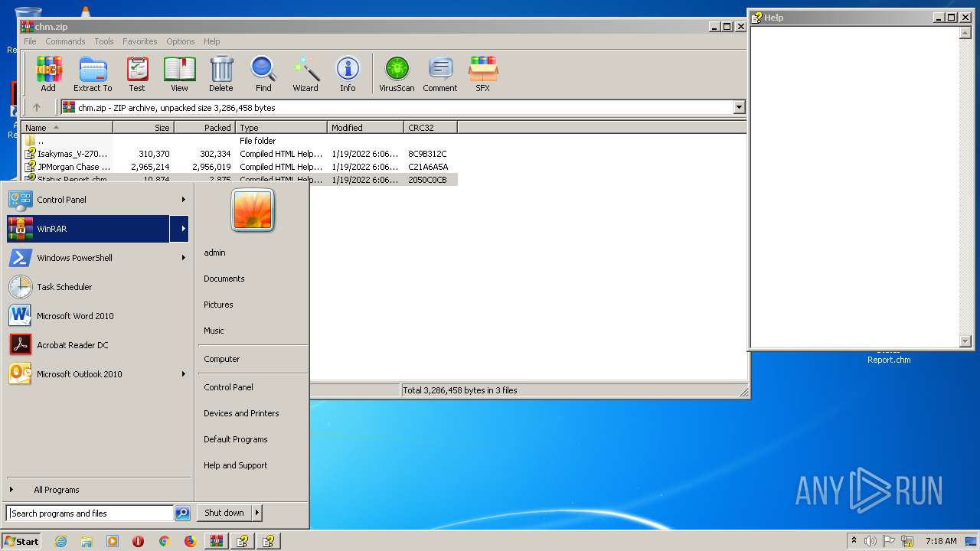Viewport: 980px width, 551px height.
Task: Go up one folder level arrow
Action: (x=36, y=108)
